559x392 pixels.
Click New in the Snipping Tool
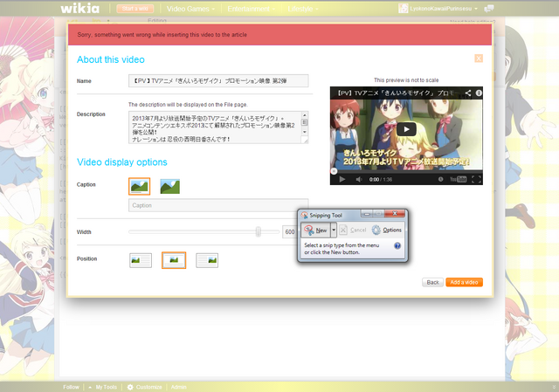(316, 230)
